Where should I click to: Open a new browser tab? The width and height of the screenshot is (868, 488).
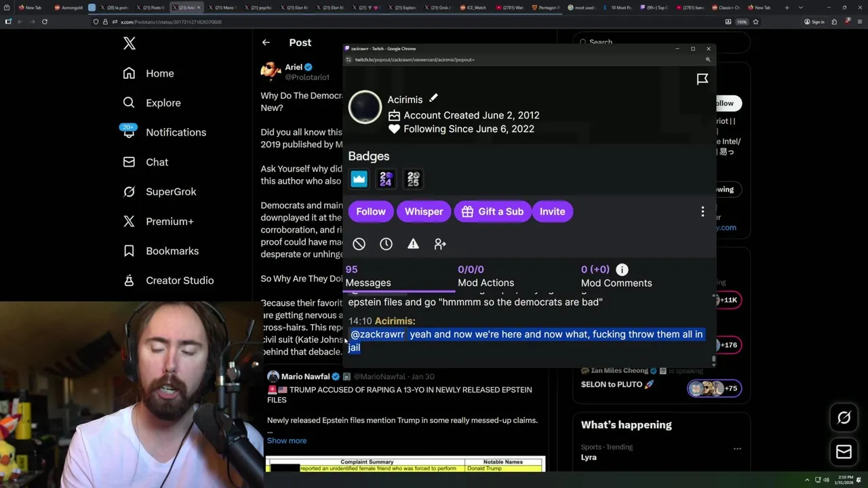(787, 7)
